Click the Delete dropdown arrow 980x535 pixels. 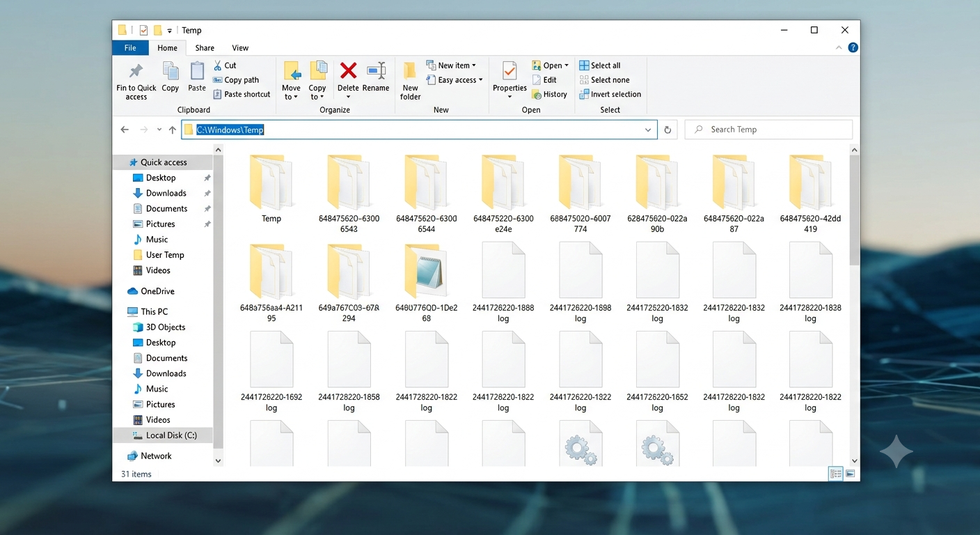(x=348, y=97)
